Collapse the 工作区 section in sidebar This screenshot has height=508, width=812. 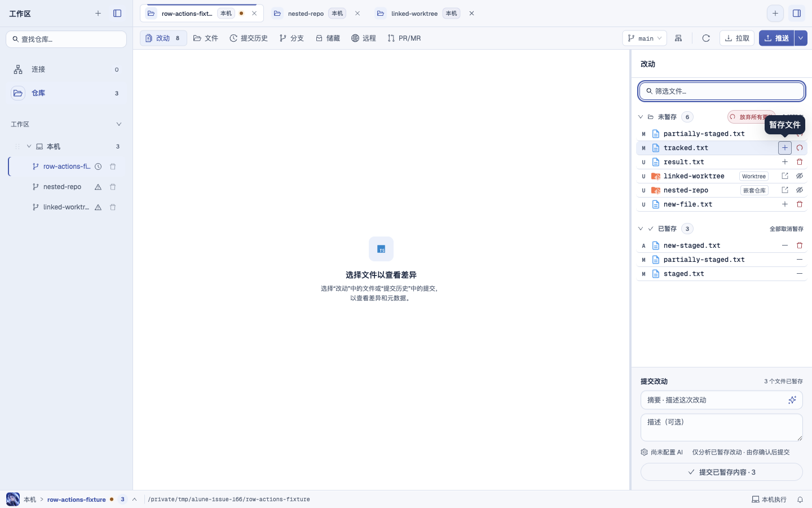tap(119, 124)
